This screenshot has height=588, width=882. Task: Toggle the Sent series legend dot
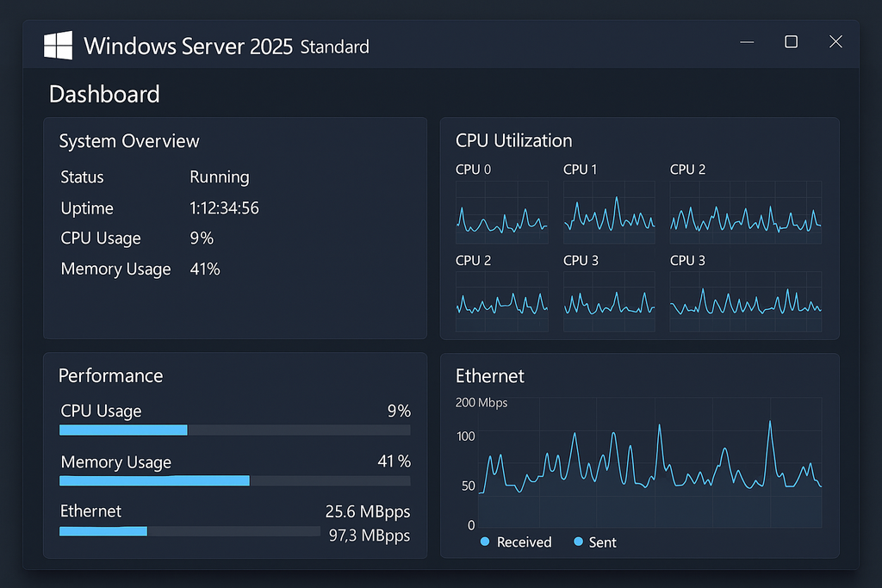[x=577, y=542]
